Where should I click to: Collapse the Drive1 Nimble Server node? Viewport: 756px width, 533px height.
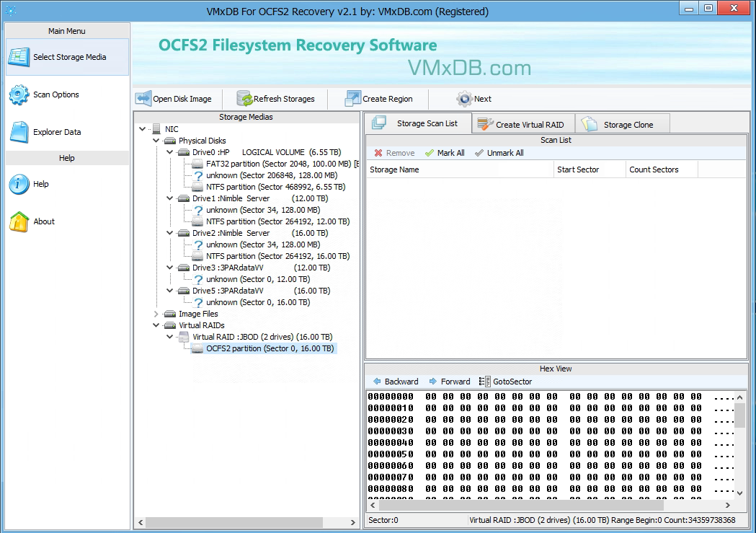(x=169, y=198)
